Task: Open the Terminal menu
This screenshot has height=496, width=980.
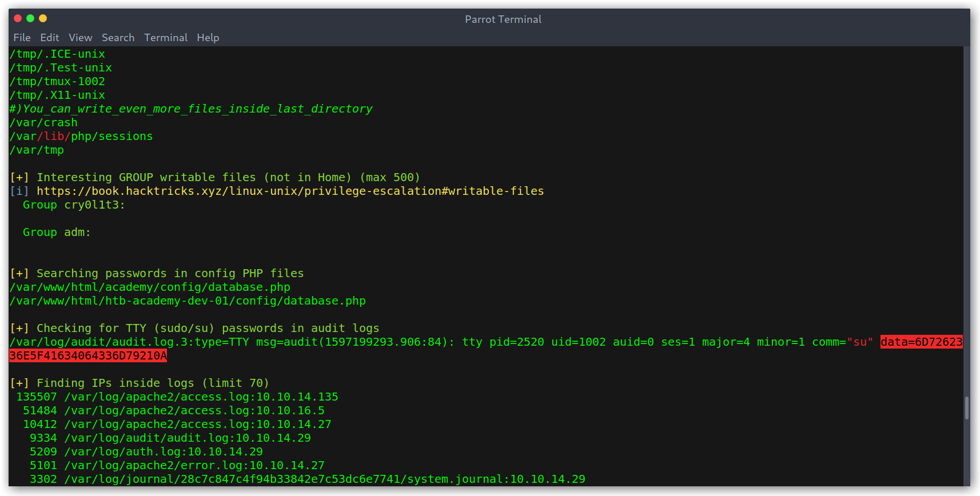Action: (x=166, y=38)
